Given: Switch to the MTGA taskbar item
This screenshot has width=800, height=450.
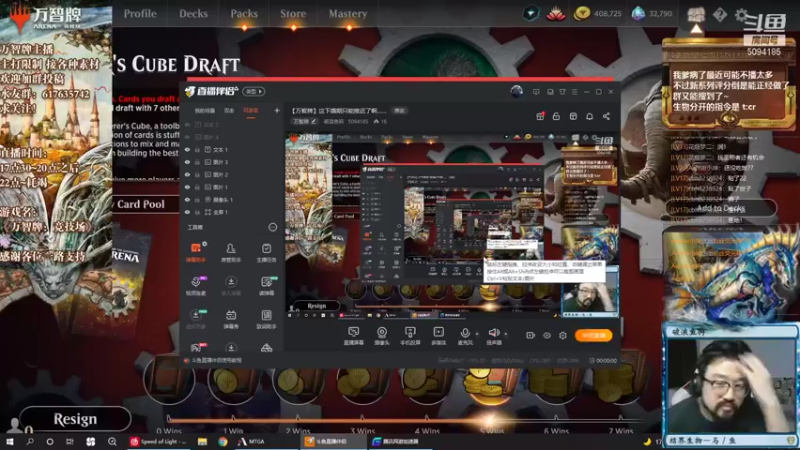Looking at the screenshot, I should [x=251, y=442].
